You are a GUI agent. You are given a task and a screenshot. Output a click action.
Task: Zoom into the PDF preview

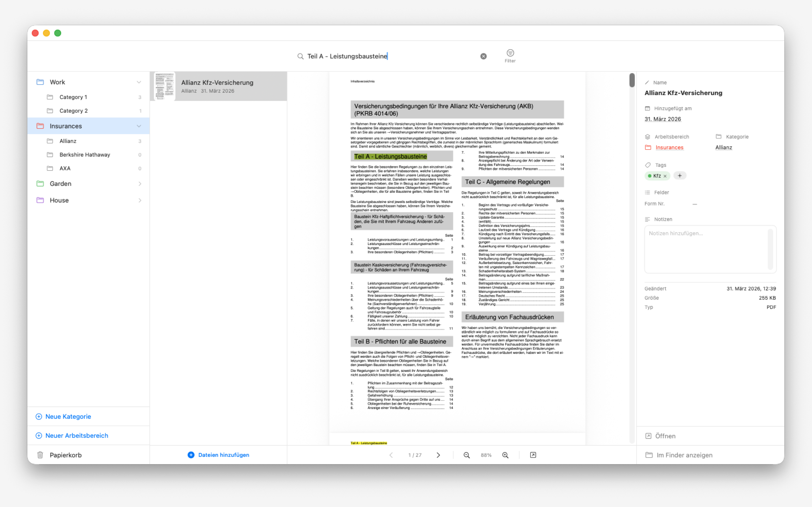pos(506,455)
